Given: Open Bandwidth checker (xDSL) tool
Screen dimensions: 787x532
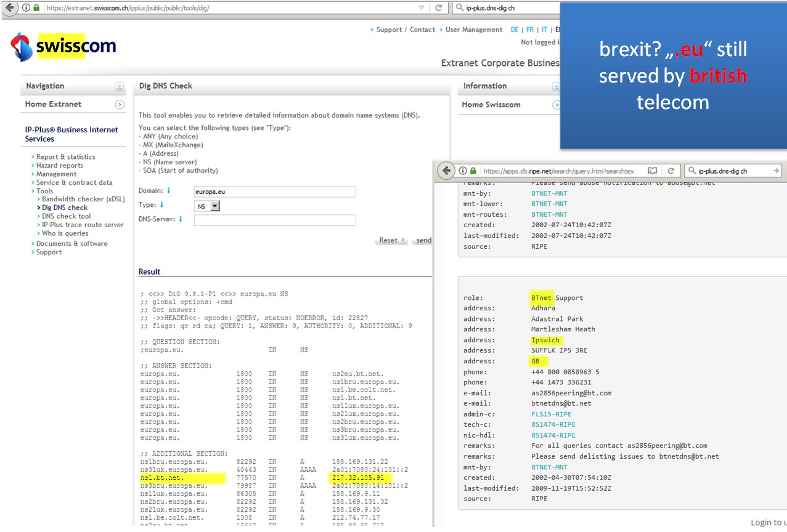Looking at the screenshot, I should 83,199.
